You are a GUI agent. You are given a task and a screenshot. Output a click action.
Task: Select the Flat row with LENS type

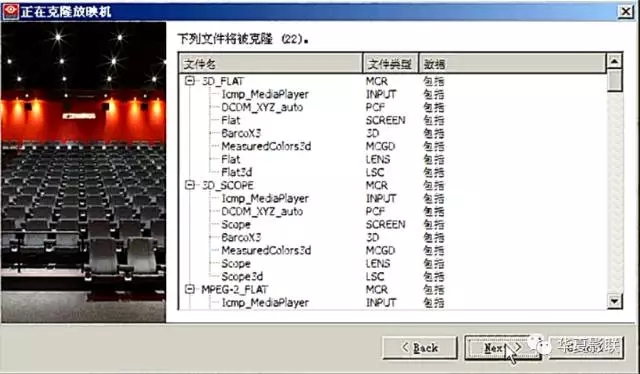pyautogui.click(x=231, y=159)
